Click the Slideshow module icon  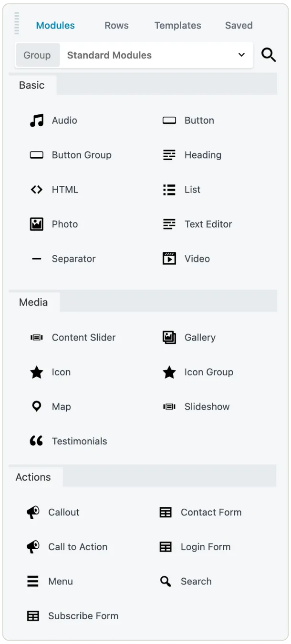click(169, 406)
